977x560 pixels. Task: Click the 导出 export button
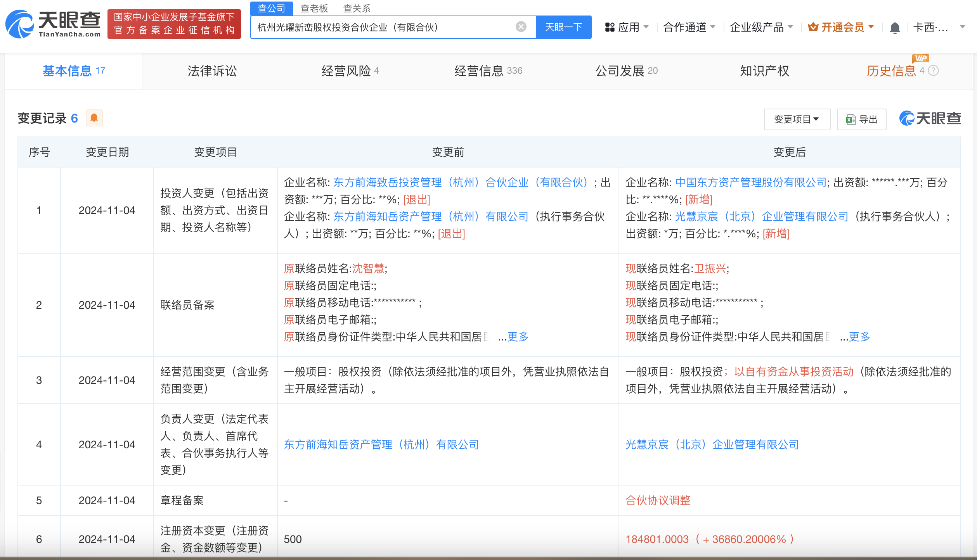[x=861, y=119]
